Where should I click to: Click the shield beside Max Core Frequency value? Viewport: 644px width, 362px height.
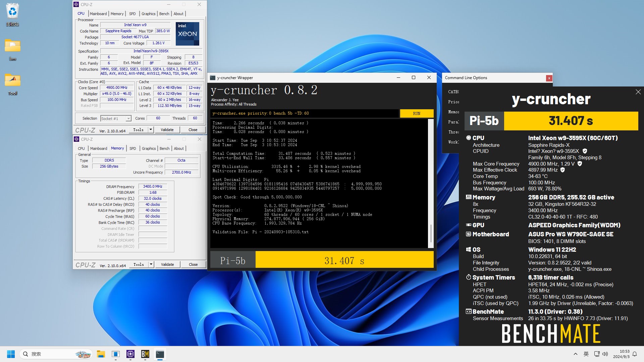click(x=580, y=164)
